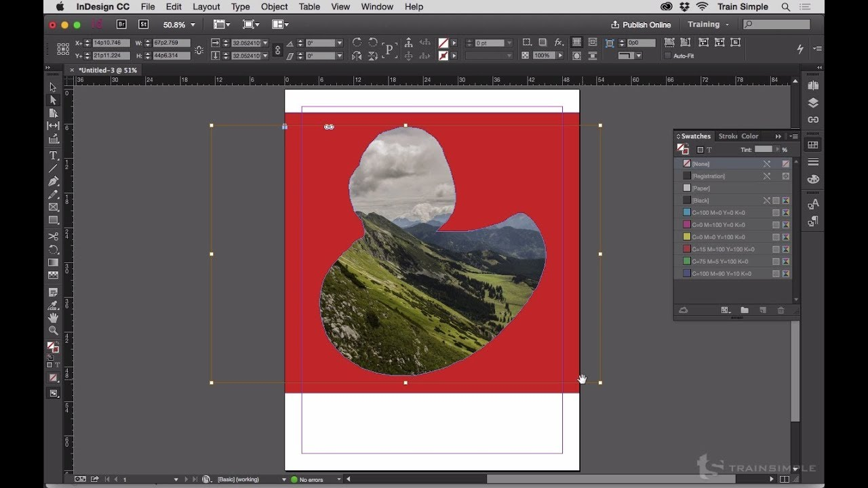868x488 pixels.
Task: Open the Object menu
Action: coord(274,7)
